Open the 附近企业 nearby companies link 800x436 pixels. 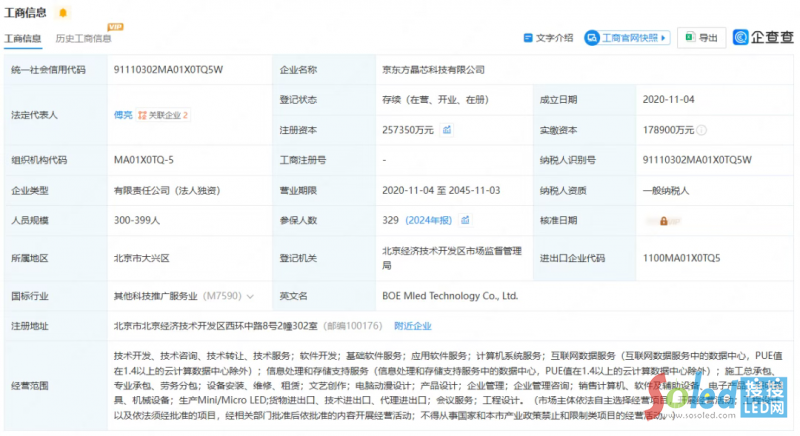[412, 326]
